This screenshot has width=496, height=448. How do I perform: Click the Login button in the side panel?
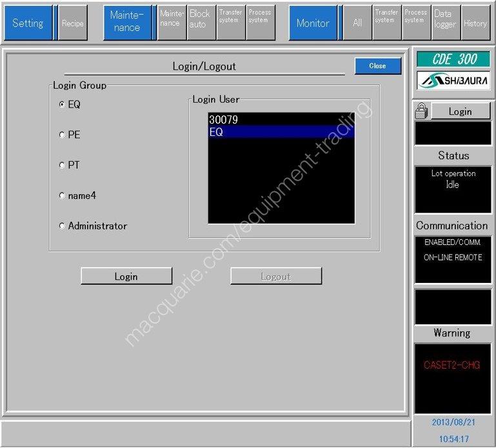(x=460, y=112)
